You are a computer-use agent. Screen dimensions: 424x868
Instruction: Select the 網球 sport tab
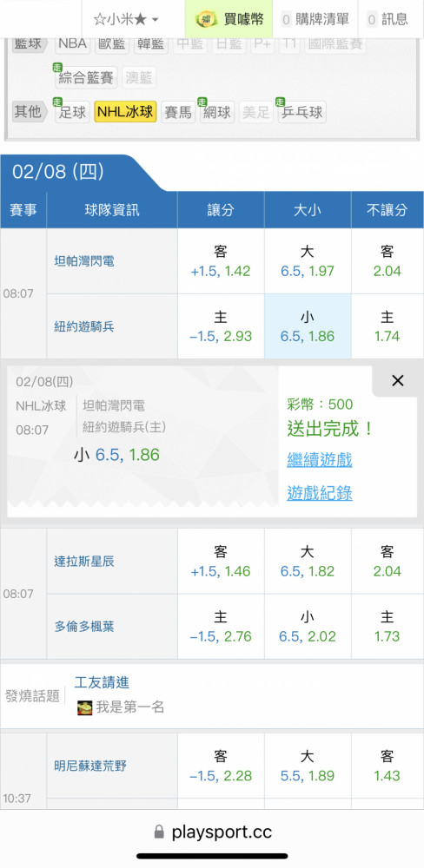tap(216, 112)
